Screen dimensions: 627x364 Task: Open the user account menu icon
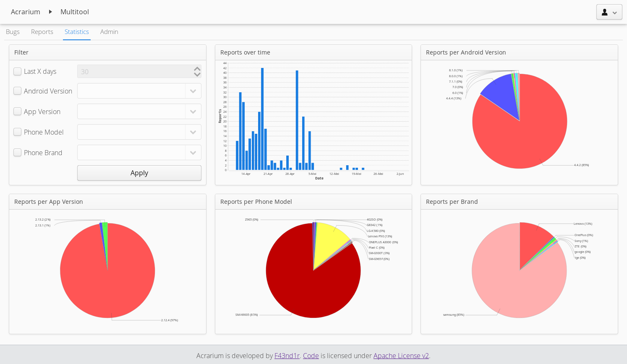click(609, 12)
